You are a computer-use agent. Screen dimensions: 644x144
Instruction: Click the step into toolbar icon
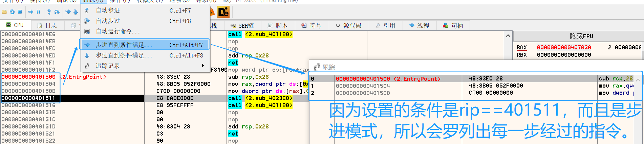point(49,12)
